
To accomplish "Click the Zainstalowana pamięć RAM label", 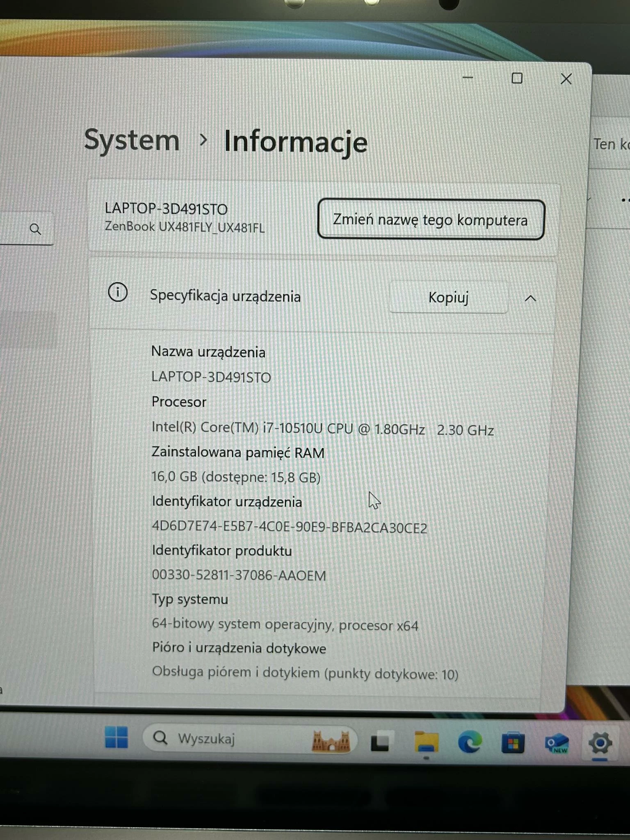I will (238, 452).
